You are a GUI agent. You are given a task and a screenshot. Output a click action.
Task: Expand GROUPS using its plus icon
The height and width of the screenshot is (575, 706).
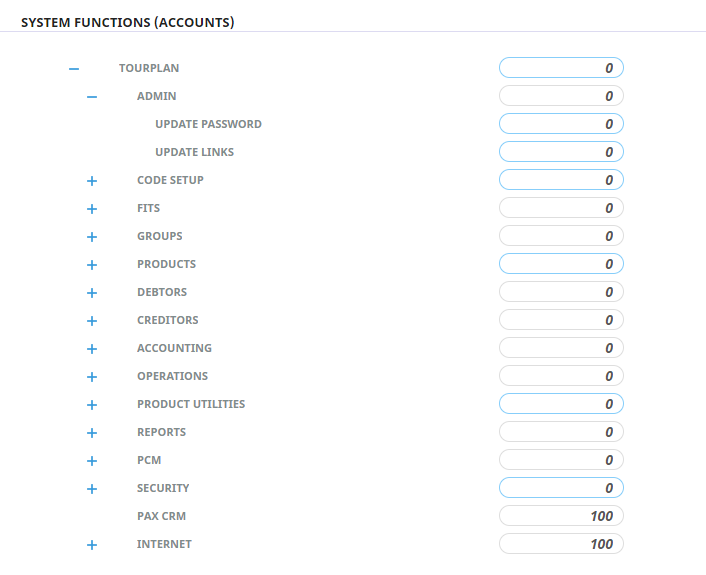coord(92,237)
